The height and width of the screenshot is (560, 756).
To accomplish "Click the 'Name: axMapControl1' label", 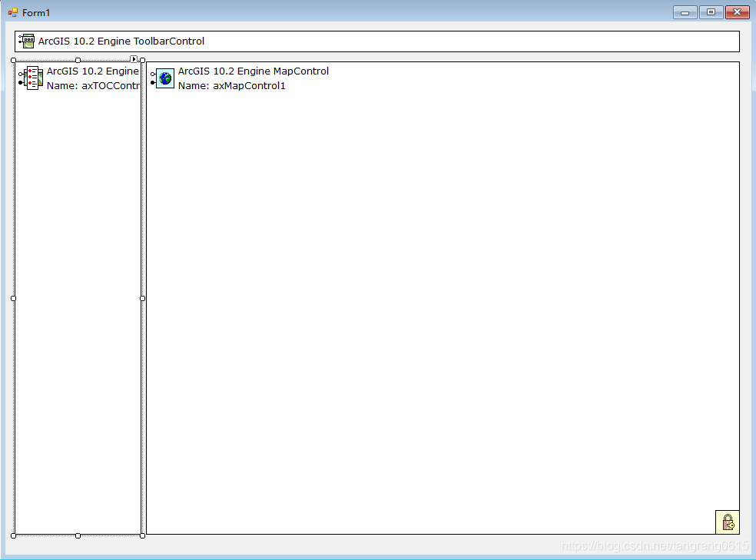I will pyautogui.click(x=231, y=86).
